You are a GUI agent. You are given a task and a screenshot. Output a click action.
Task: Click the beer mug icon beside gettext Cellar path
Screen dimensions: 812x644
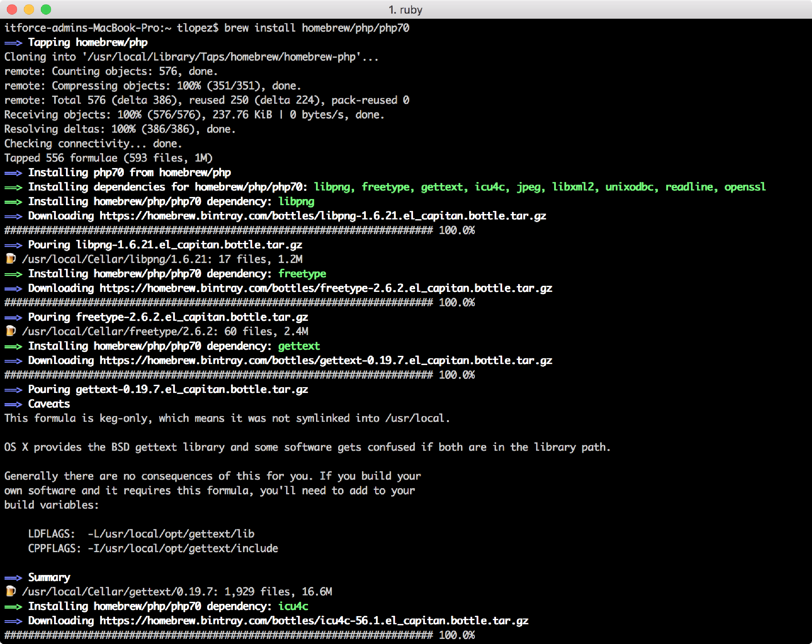tap(11, 591)
